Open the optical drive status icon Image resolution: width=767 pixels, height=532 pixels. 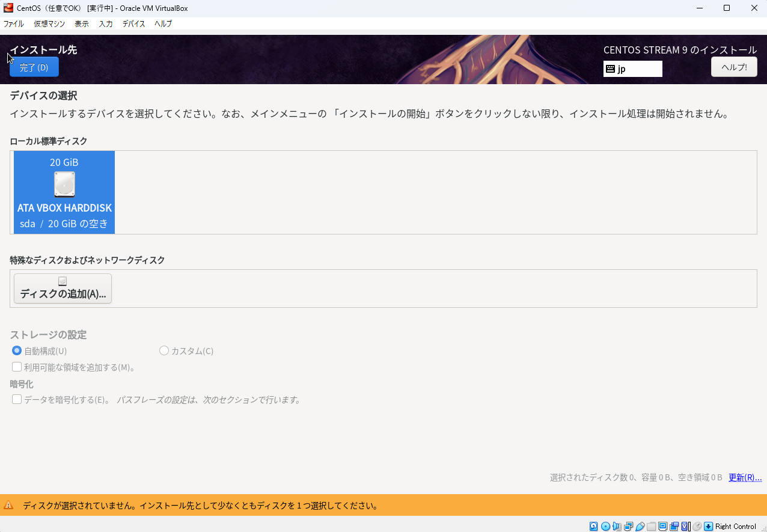(x=605, y=526)
